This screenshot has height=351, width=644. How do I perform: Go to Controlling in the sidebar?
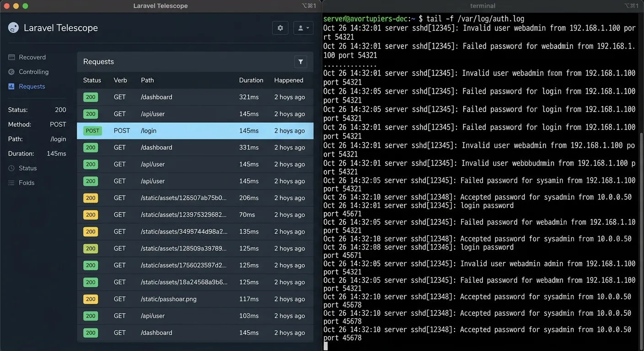coord(33,72)
